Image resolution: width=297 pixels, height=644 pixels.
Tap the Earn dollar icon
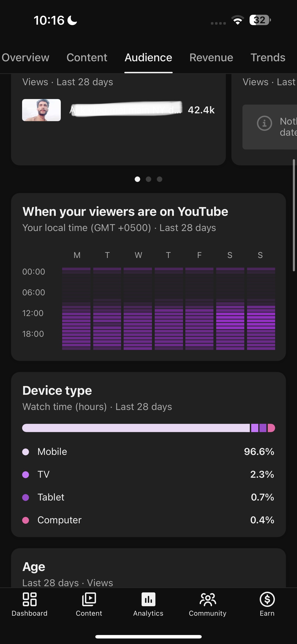click(267, 599)
